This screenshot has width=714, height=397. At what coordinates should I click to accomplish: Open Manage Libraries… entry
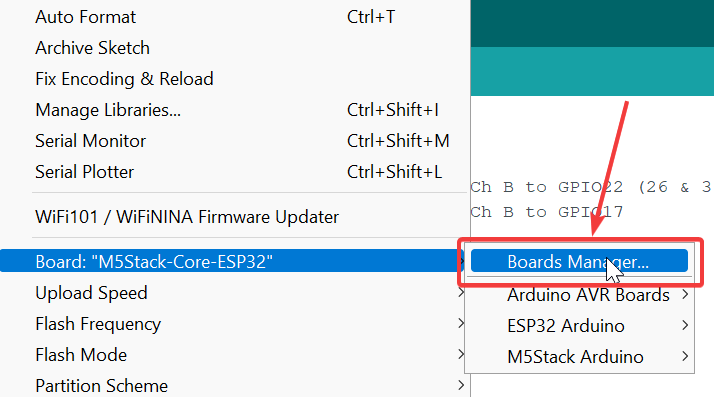pyautogui.click(x=235, y=110)
